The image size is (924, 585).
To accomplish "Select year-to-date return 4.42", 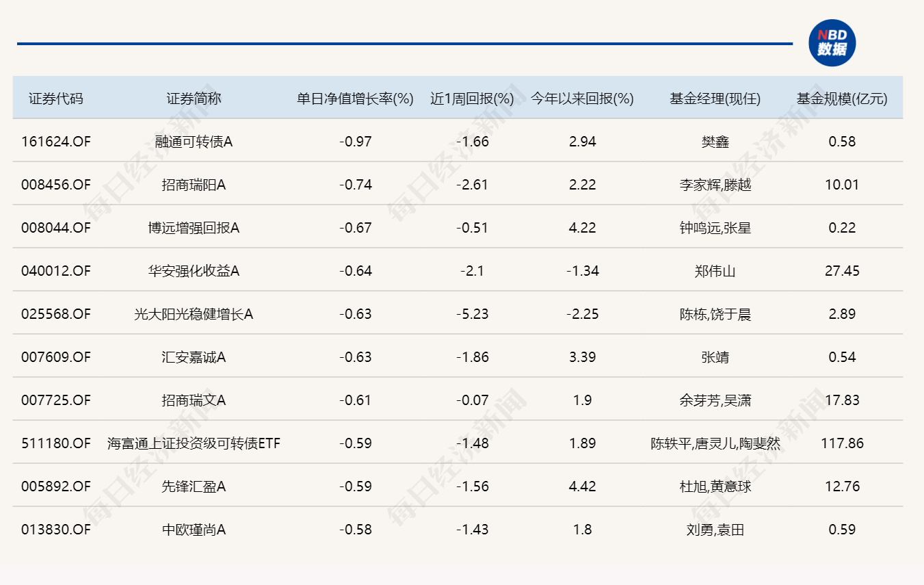I will (x=583, y=486).
